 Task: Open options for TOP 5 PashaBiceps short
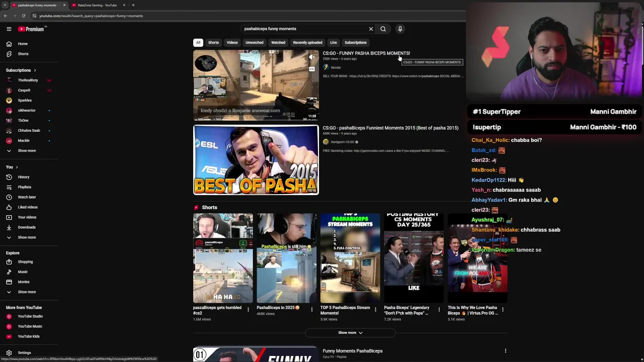(375, 309)
